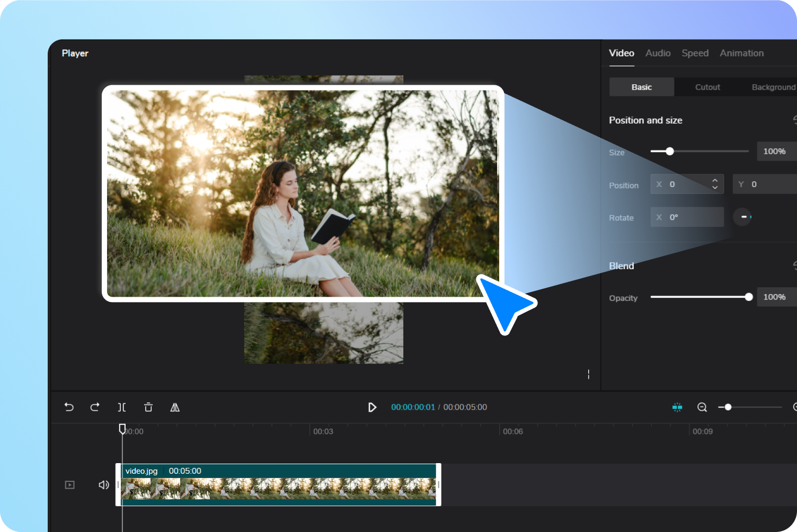Toggle timeline auto-snapping
The image size is (797, 532).
[x=677, y=407]
